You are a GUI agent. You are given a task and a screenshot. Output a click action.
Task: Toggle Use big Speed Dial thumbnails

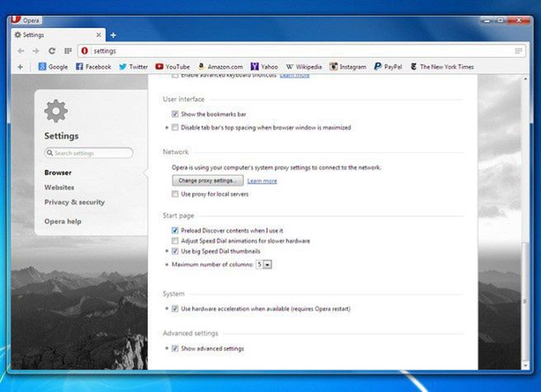click(x=175, y=251)
